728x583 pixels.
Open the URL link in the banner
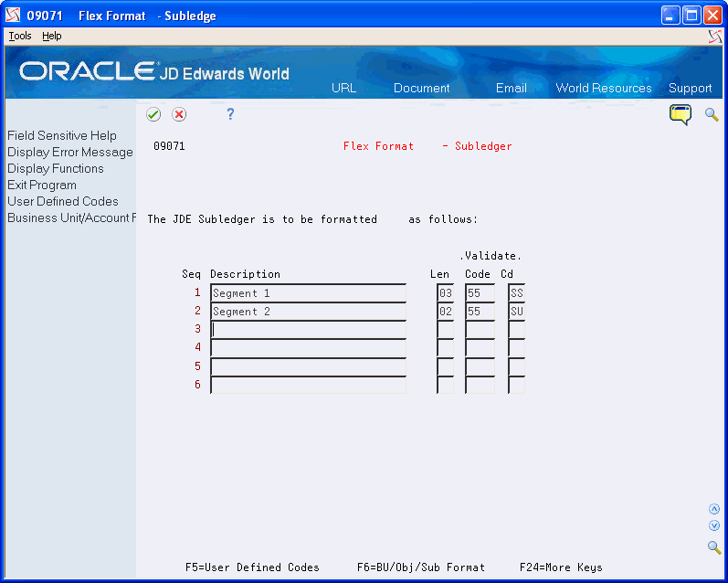(343, 89)
